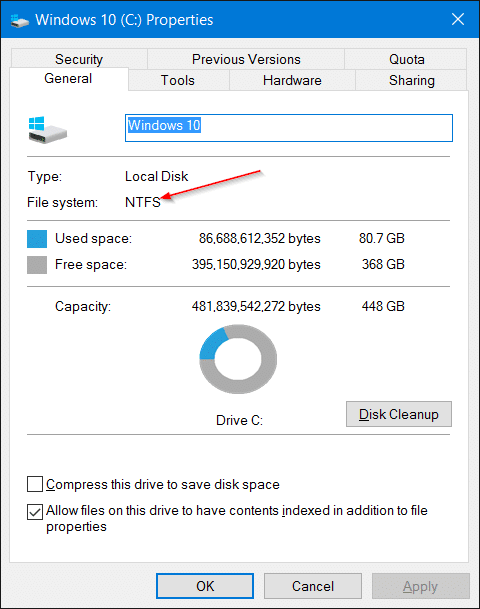Click the 368 GB free space figure
The width and height of the screenshot is (480, 609).
383,264
